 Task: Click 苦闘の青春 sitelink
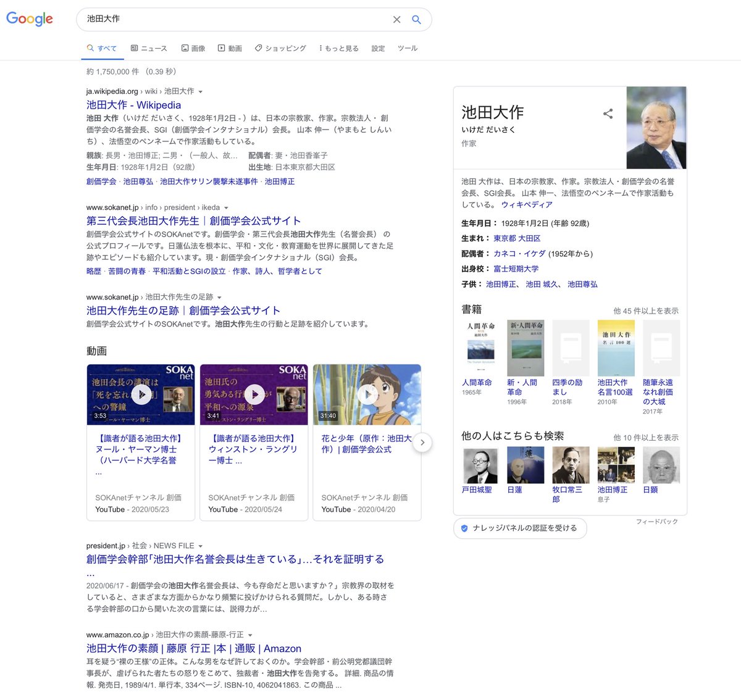tap(127, 271)
